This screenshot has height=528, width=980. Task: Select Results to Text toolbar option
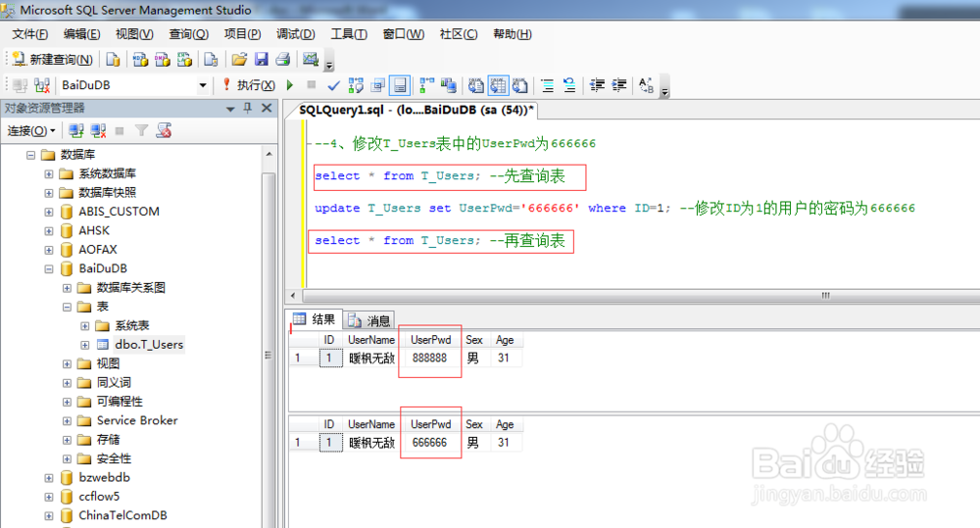(475, 85)
